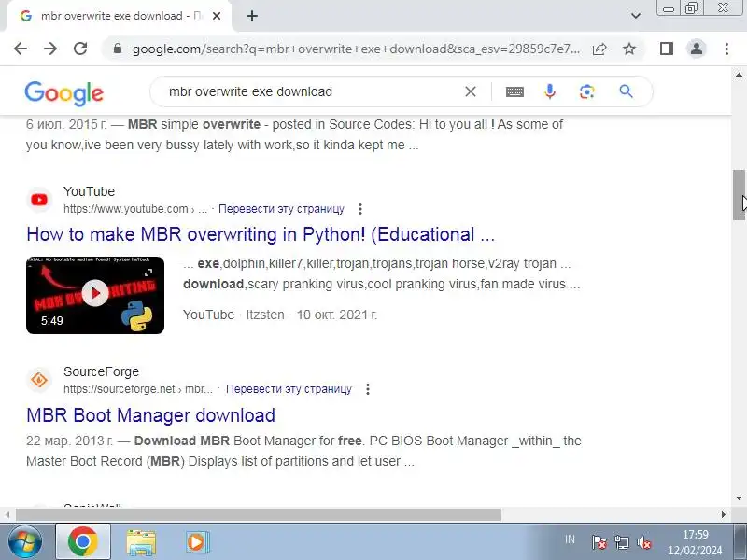
Task: Open the taskbar clock showing 17:59
Action: (695, 542)
